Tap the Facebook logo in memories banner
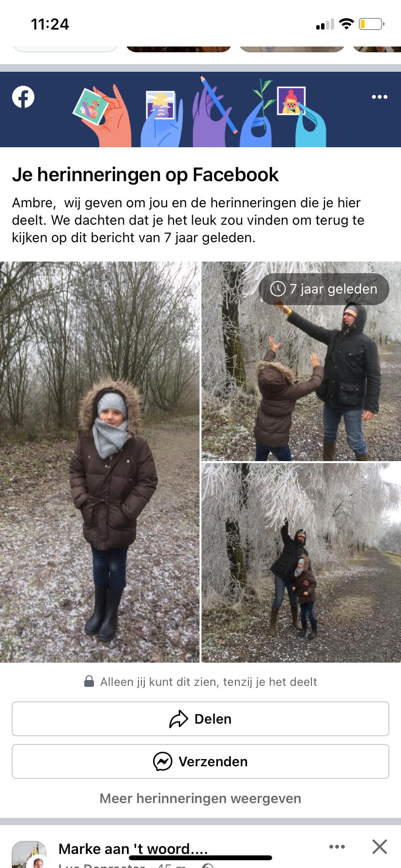 click(23, 96)
